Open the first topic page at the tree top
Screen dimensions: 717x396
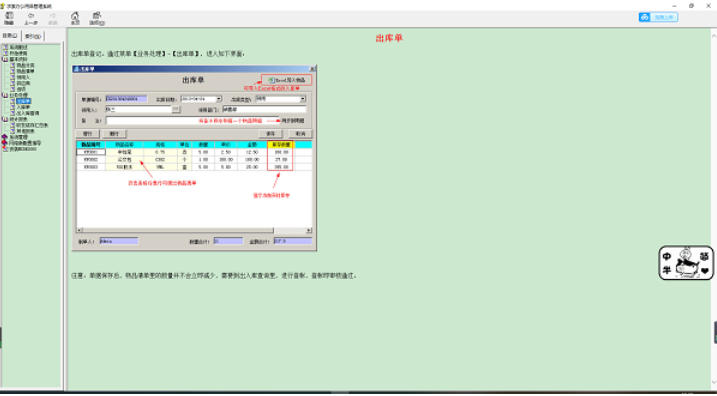pyautogui.click(x=15, y=48)
